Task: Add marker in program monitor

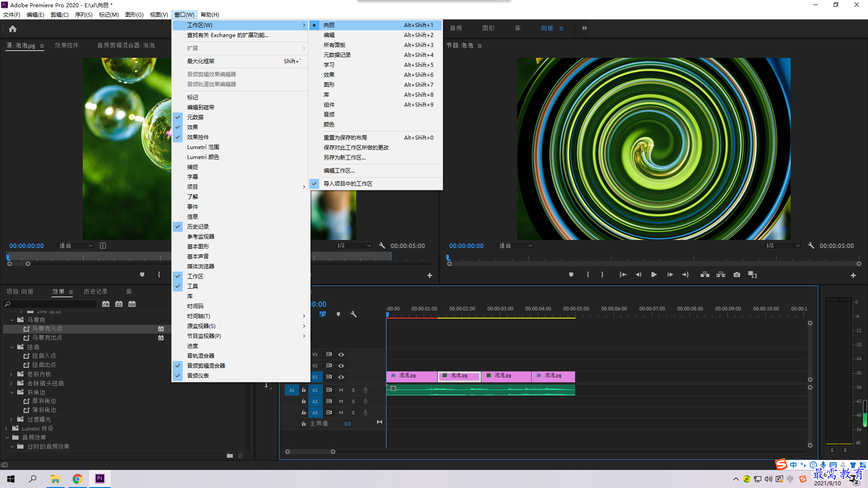Action: pos(571,275)
